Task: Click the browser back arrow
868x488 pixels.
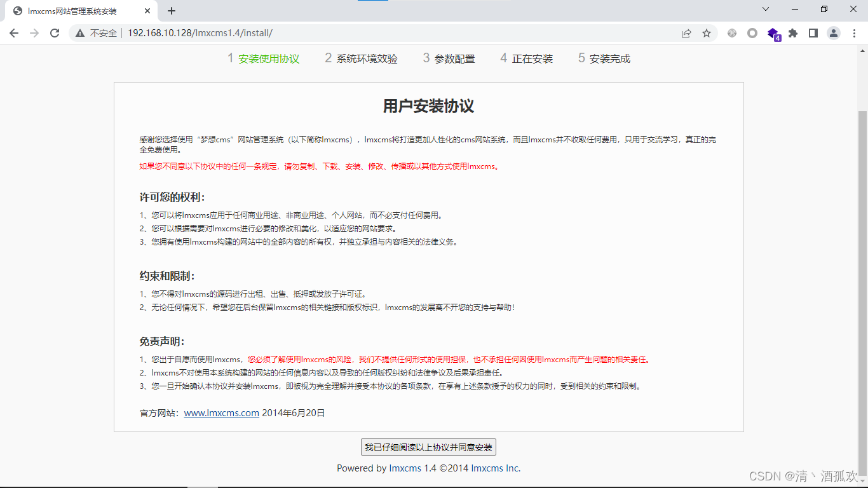Action: coord(14,33)
